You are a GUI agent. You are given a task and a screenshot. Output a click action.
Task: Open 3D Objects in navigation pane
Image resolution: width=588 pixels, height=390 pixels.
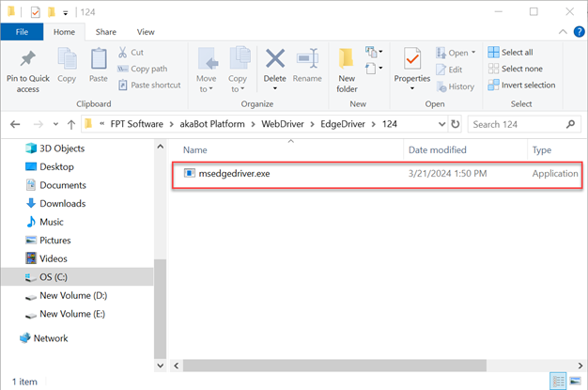point(55,148)
